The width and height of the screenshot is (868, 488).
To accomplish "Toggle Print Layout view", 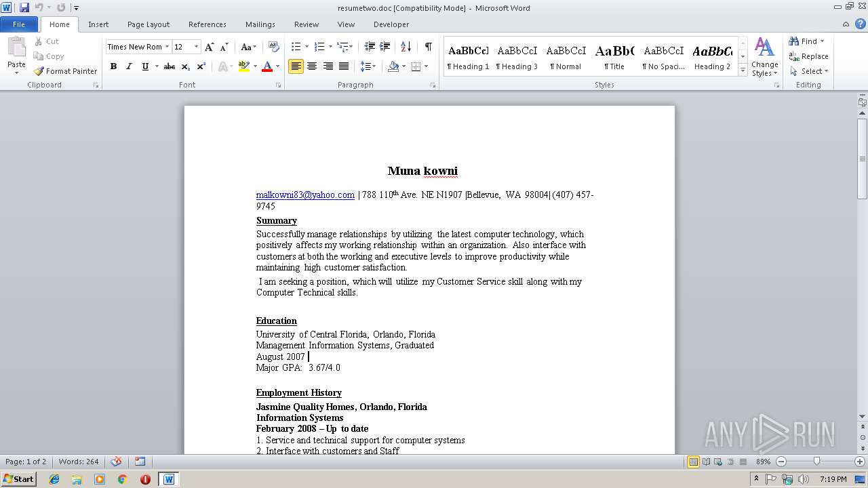I will (693, 462).
